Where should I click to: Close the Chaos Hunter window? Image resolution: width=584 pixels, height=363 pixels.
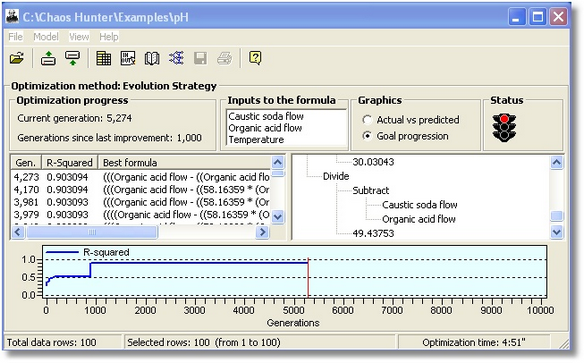click(558, 17)
